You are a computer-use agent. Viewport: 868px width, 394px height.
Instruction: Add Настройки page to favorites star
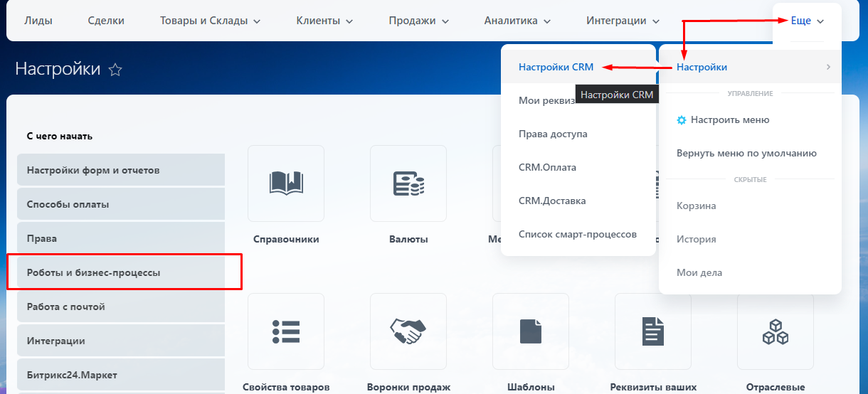[x=115, y=70]
